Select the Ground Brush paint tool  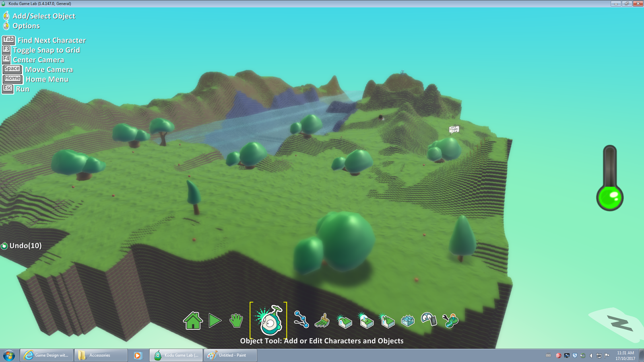coord(322,321)
